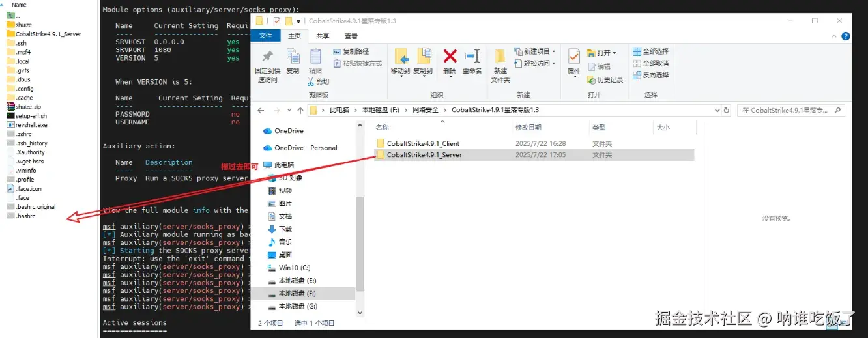The width and height of the screenshot is (868, 338).
Task: Click the Back arrow in Explorer
Action: [261, 110]
